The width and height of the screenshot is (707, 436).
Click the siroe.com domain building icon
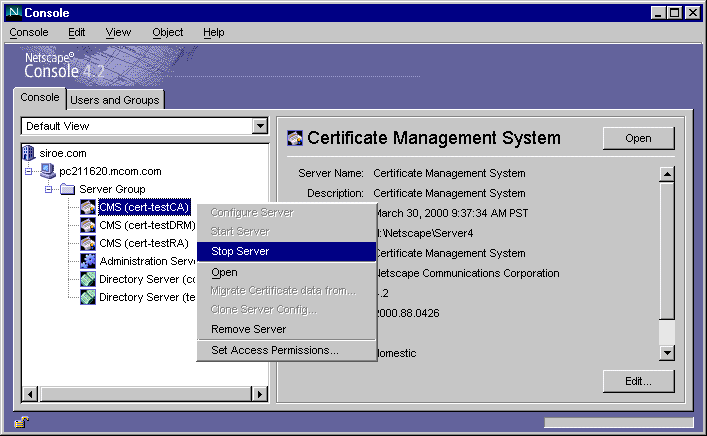[x=28, y=153]
